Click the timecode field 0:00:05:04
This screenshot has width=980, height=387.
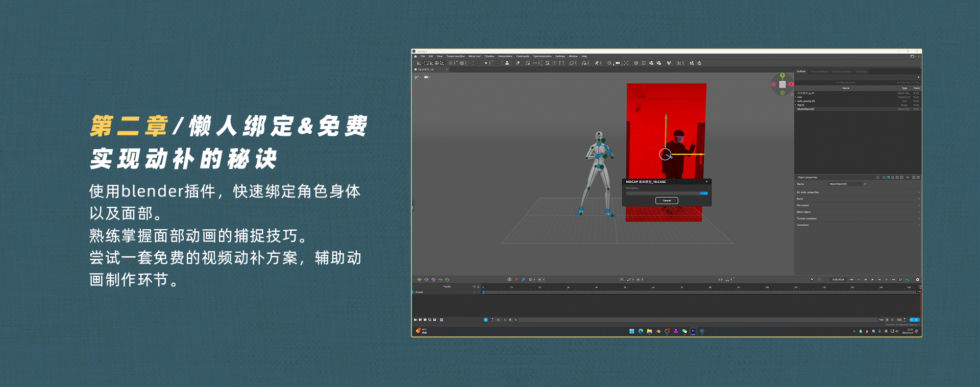838,279
